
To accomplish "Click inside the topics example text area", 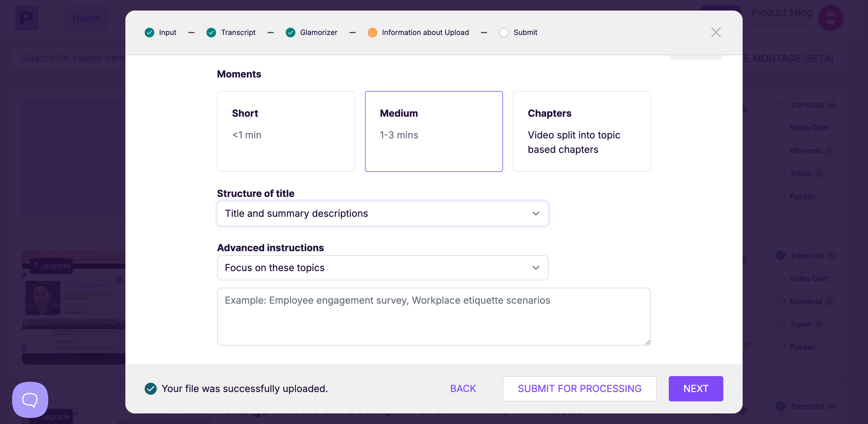I will click(x=434, y=316).
